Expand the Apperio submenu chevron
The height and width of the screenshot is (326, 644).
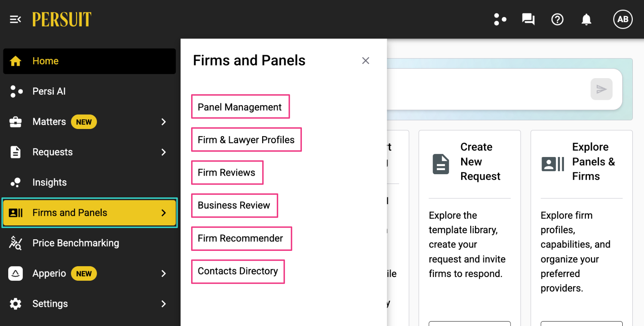tap(163, 274)
